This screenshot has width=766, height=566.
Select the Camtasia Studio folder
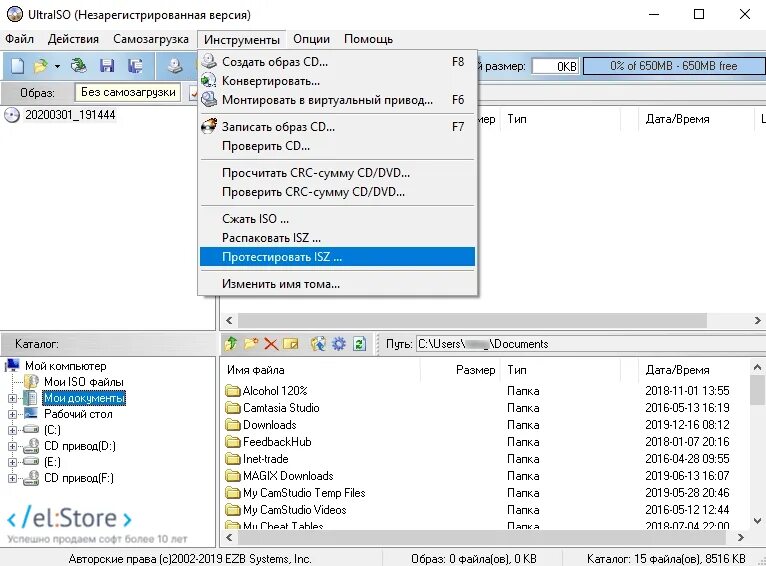(281, 408)
